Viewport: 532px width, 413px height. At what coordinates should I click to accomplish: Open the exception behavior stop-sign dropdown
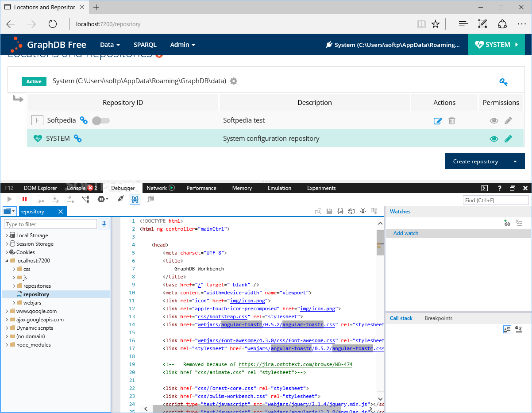(103, 200)
